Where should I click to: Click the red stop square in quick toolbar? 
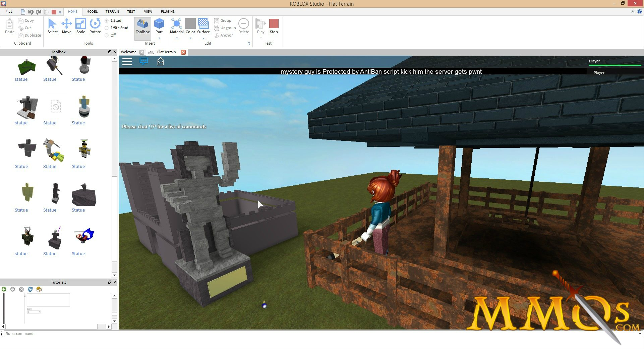(54, 12)
